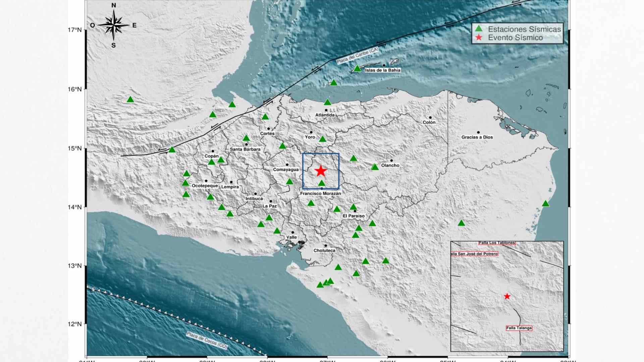Click the 12°N latitude tick label
The image size is (644, 362).
pyautogui.click(x=74, y=324)
